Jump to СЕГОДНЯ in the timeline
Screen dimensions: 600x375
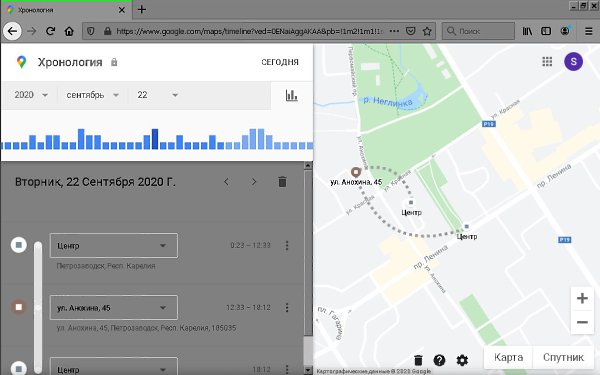pos(280,62)
